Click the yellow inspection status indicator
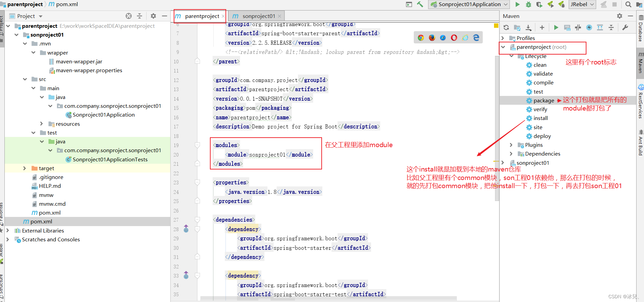The height and width of the screenshot is (302, 644). [x=496, y=25]
